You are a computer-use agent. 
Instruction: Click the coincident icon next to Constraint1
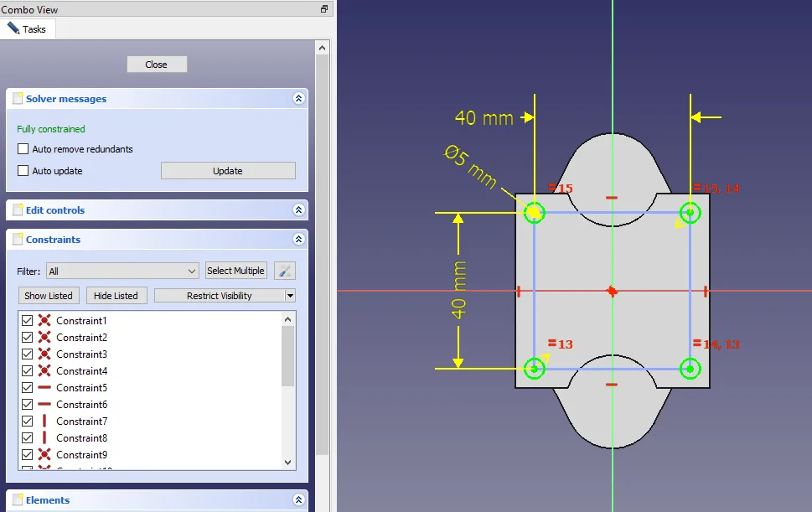click(44, 321)
